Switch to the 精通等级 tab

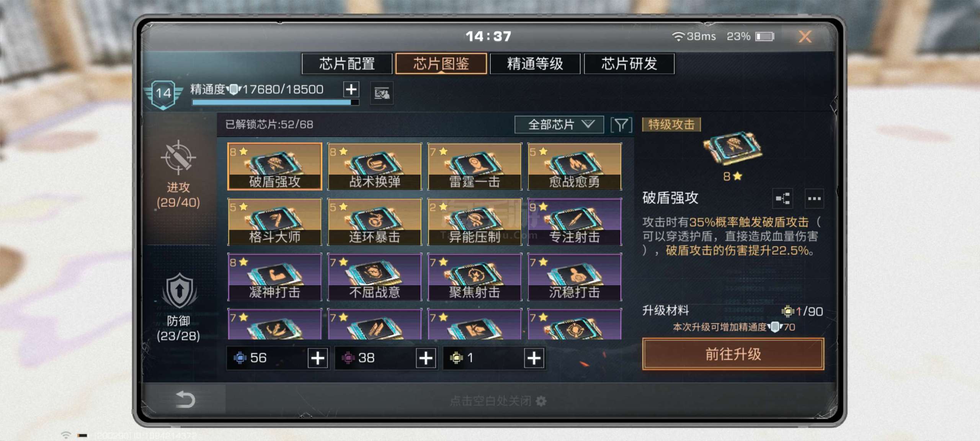point(535,64)
